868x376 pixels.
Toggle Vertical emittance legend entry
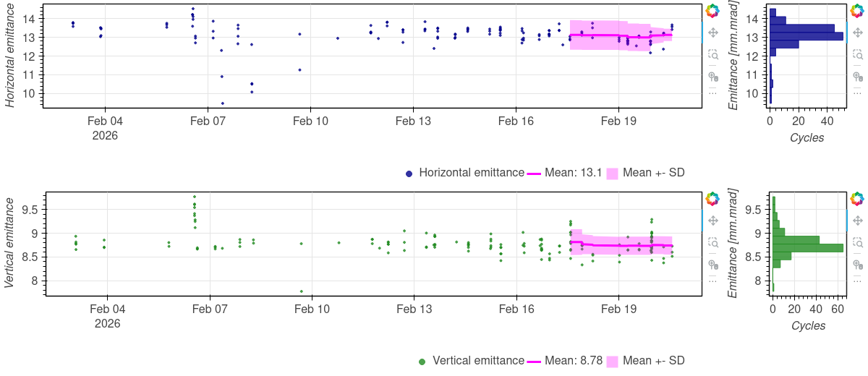pyautogui.click(x=477, y=361)
